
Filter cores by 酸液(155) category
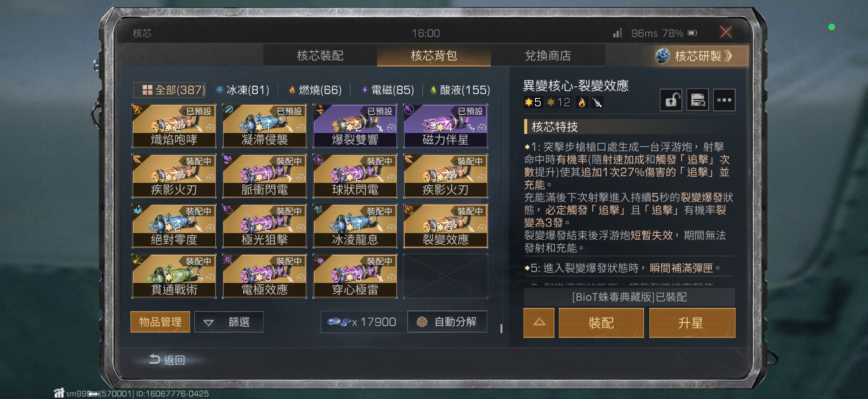(x=460, y=90)
